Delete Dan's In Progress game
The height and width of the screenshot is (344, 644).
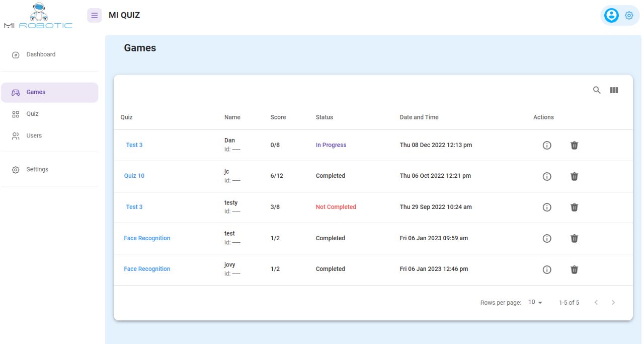[574, 145]
